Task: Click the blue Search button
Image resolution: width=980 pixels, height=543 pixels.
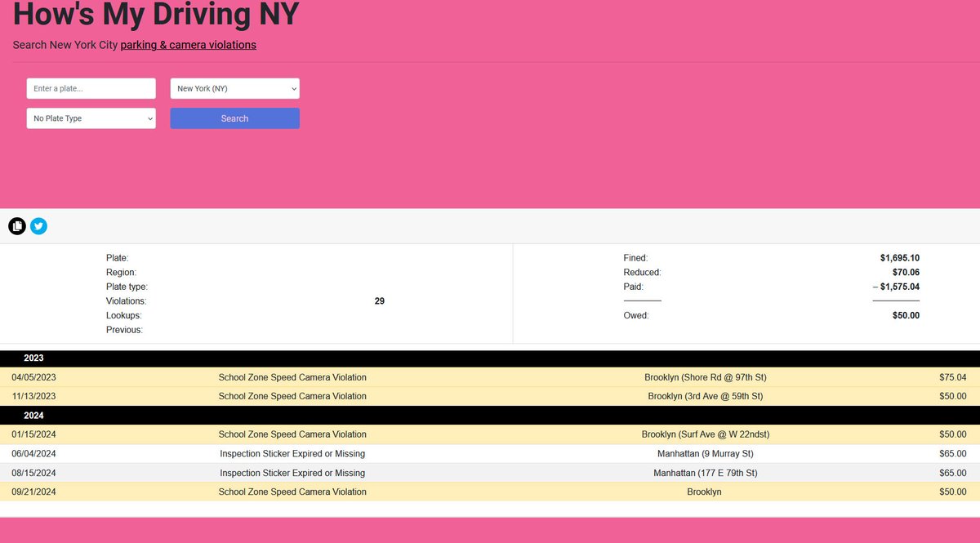Action: [234, 118]
